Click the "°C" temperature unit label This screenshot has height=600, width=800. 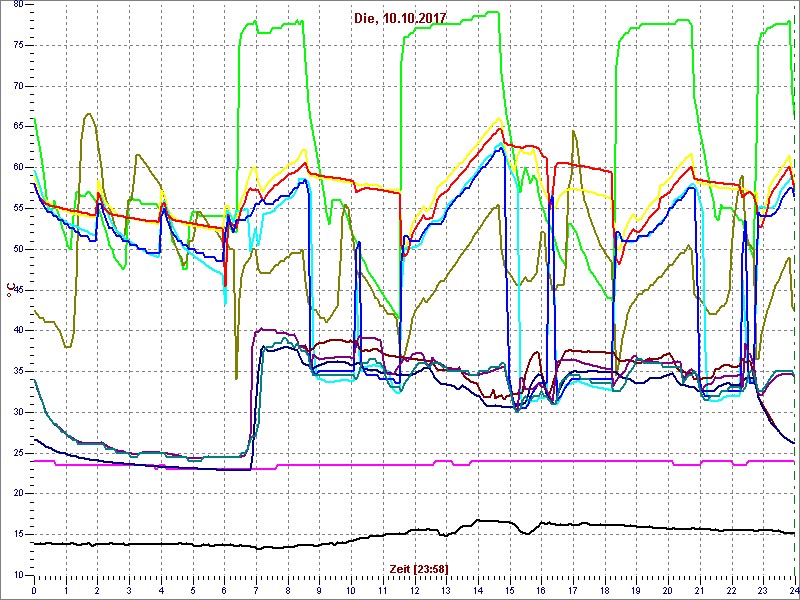(x=9, y=290)
